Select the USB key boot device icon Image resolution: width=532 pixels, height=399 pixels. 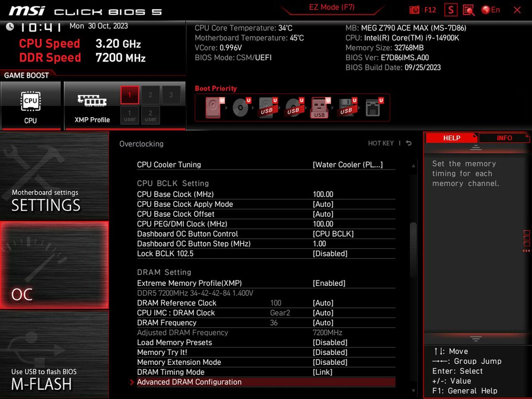(x=321, y=107)
